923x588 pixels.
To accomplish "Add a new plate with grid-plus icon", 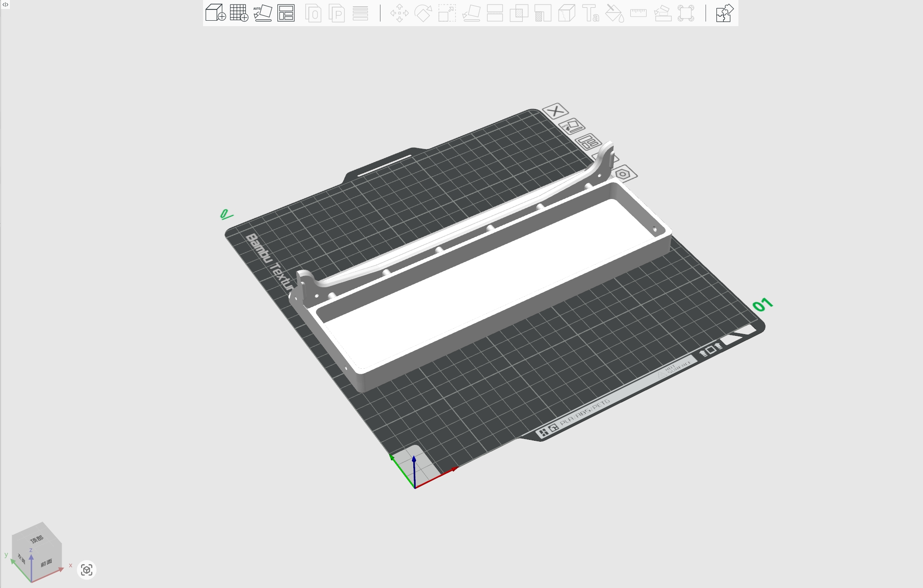I will pyautogui.click(x=239, y=13).
